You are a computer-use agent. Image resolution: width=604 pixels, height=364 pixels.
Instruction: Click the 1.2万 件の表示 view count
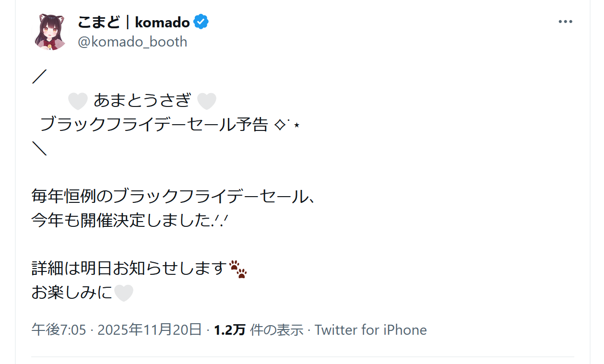[x=259, y=330]
